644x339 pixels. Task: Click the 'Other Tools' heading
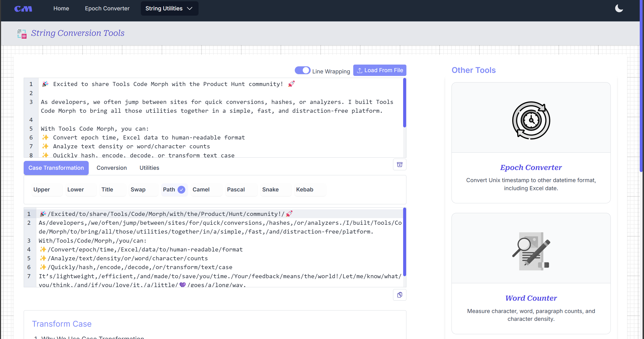tap(473, 70)
